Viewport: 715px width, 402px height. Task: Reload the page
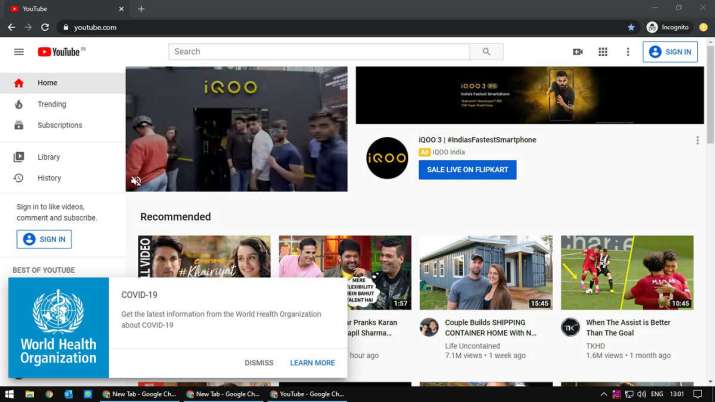[x=45, y=27]
